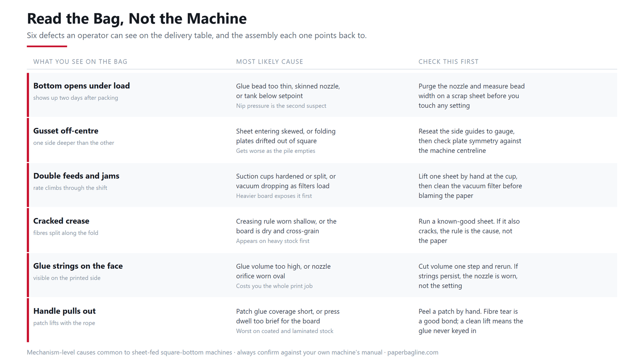Click the 'Double feeds and jams' heading
This screenshot has height=362, width=644.
tap(76, 176)
